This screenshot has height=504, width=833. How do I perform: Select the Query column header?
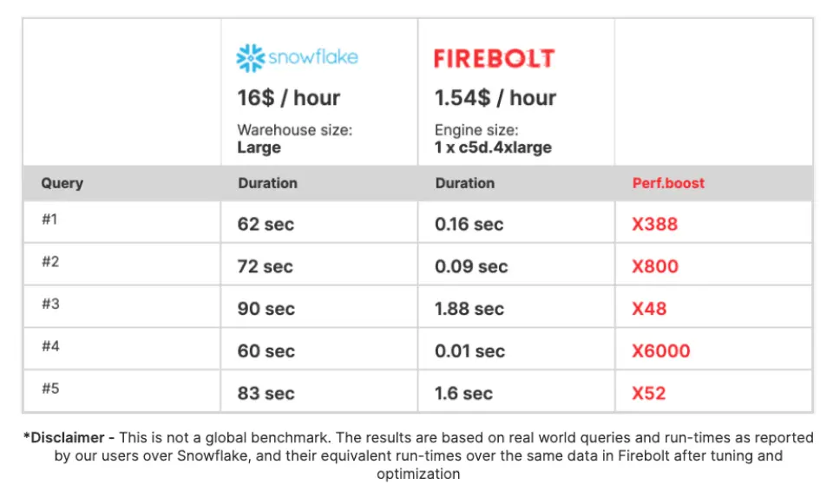[62, 184]
